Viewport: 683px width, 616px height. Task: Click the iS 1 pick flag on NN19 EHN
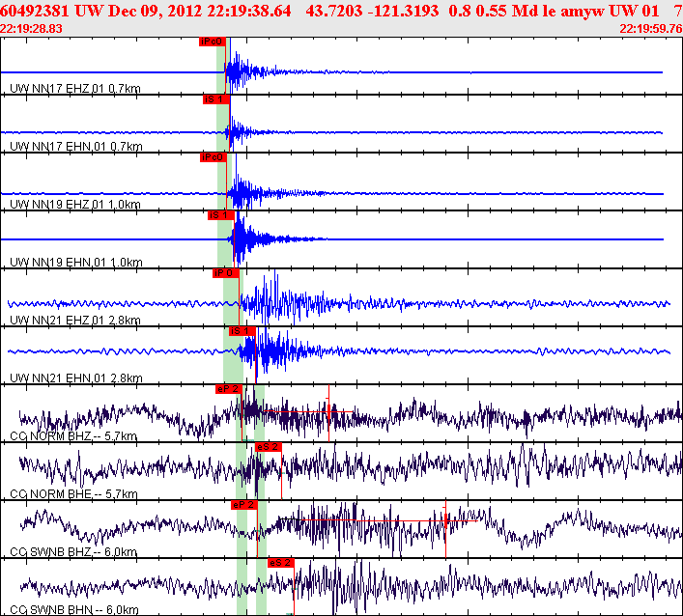point(221,215)
